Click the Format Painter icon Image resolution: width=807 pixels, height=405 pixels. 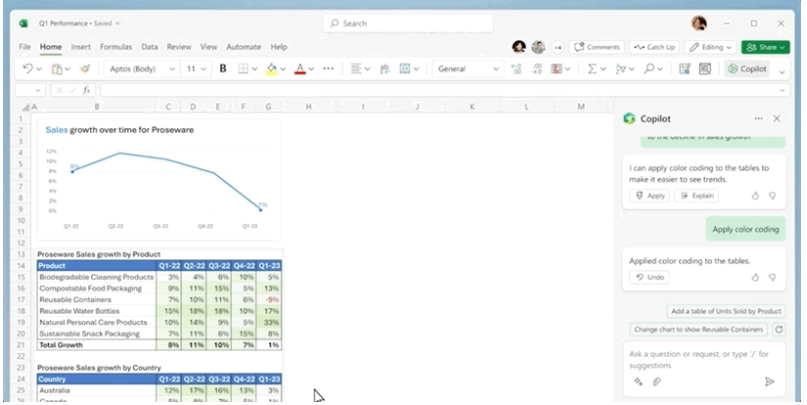[85, 69]
